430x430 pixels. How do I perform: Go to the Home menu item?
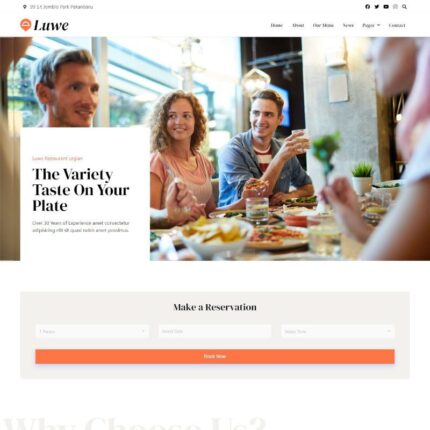click(x=276, y=25)
